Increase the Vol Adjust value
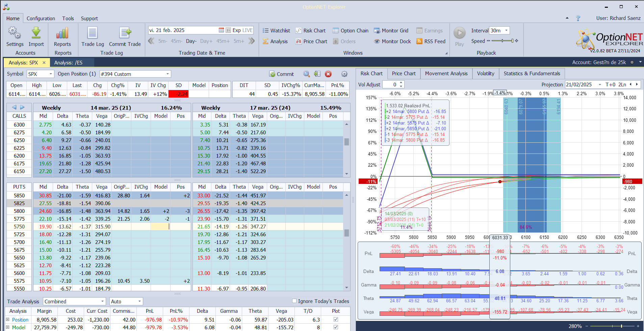This screenshot has height=331, width=644. [x=401, y=83]
